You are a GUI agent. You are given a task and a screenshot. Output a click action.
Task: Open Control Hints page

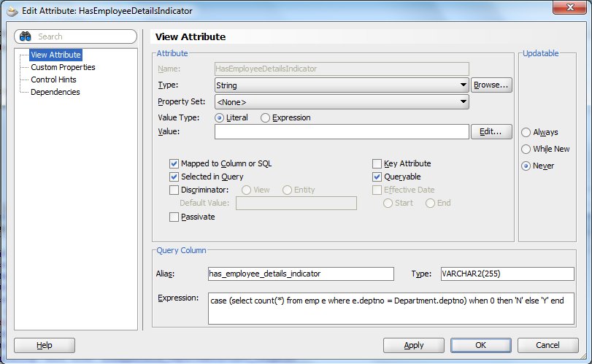tap(53, 80)
